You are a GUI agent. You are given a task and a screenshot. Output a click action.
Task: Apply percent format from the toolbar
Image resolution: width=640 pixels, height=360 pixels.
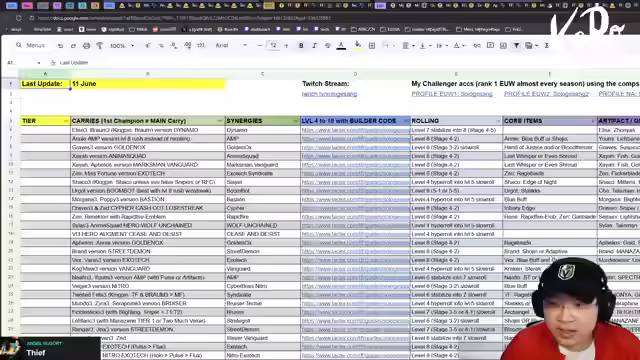coord(161,46)
